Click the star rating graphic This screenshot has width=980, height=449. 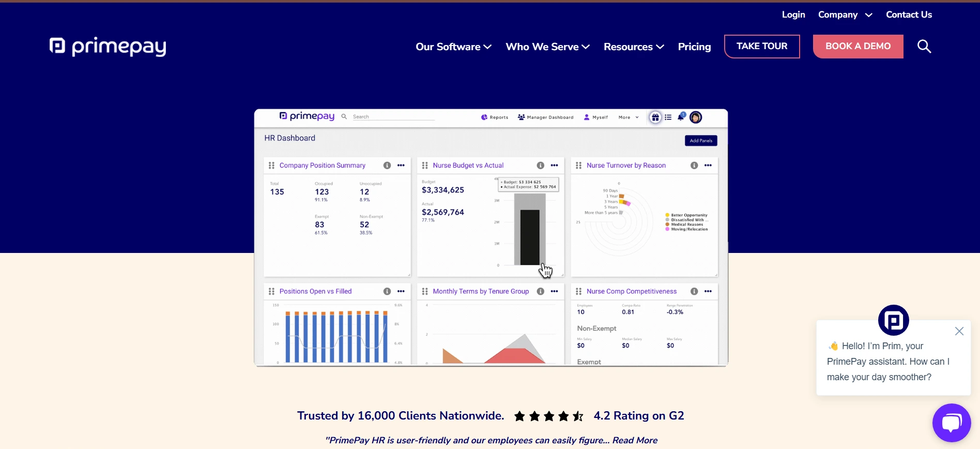coord(549,416)
